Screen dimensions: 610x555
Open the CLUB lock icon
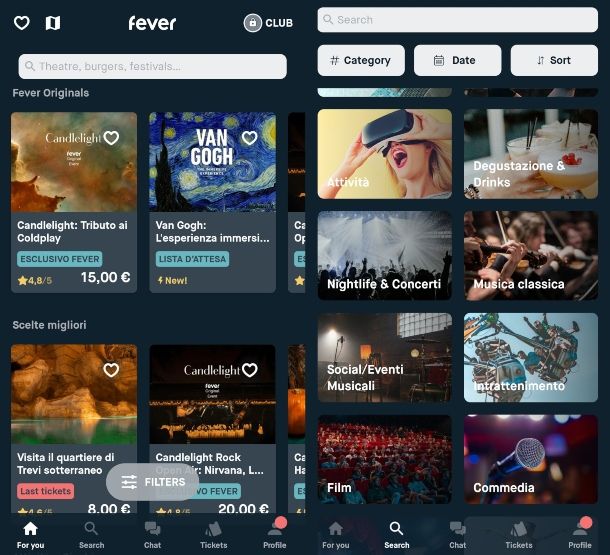click(253, 23)
